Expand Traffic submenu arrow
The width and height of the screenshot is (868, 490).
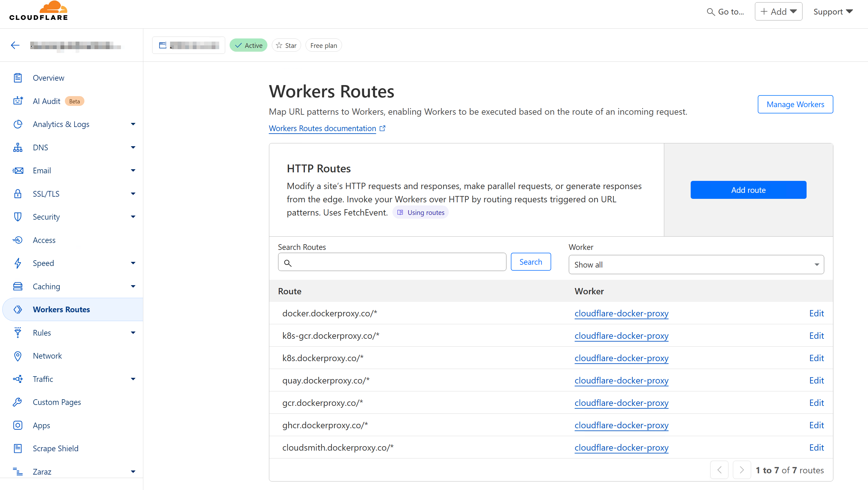[x=133, y=379]
